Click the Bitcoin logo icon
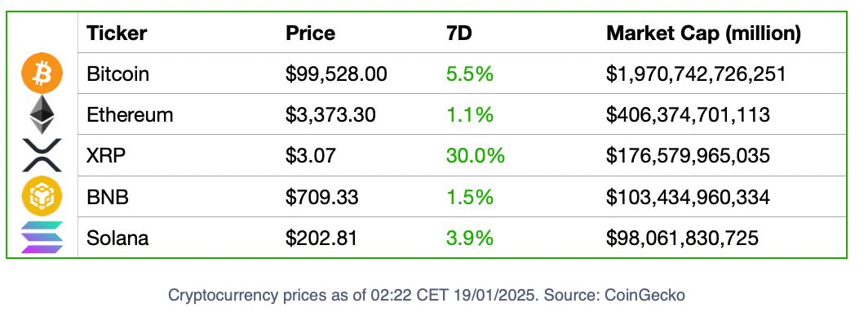 [42, 74]
